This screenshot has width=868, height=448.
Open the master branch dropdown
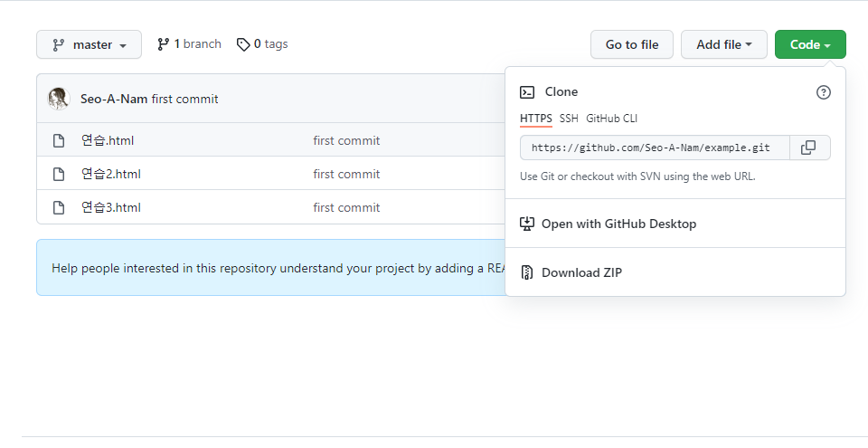point(90,44)
